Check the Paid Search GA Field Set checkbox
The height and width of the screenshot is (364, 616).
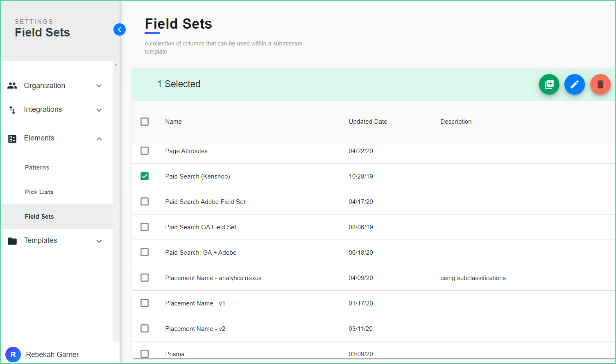(145, 227)
